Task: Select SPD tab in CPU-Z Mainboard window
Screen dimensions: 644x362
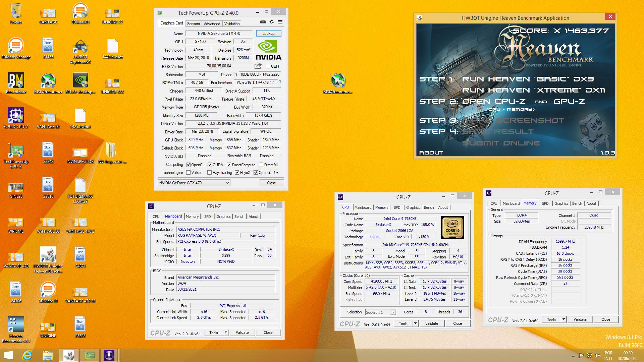Action: pos(208,217)
